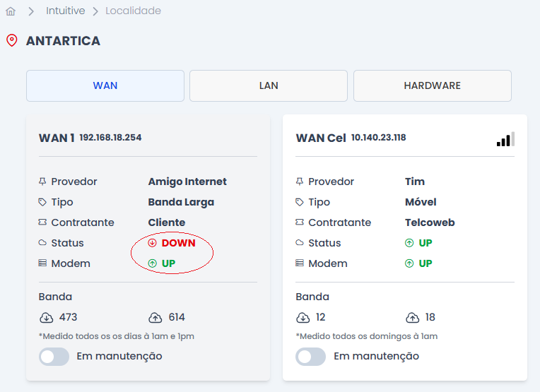Click the WAN Cel signal strength icon

[505, 139]
